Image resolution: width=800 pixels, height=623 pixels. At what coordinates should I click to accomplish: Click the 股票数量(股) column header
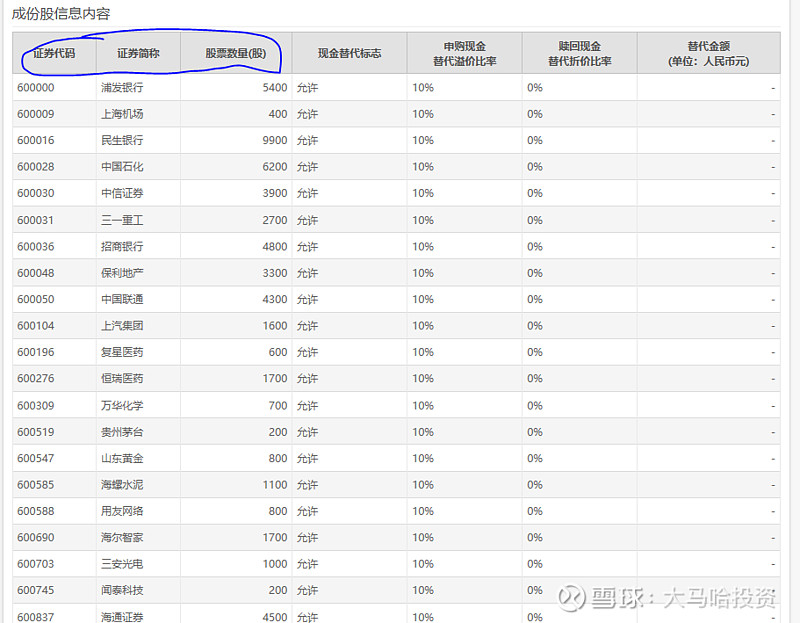coord(236,53)
